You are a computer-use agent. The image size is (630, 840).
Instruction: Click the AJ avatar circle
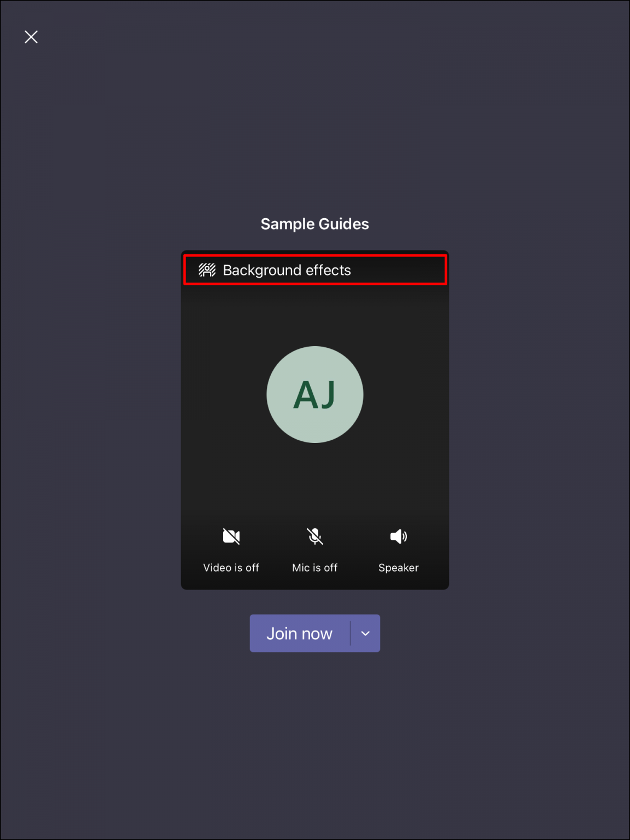pyautogui.click(x=314, y=394)
